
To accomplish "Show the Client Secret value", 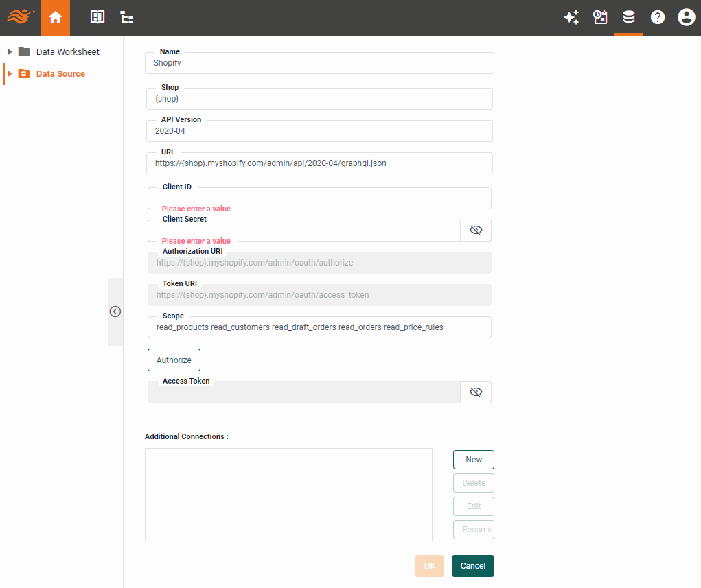I will tap(476, 230).
